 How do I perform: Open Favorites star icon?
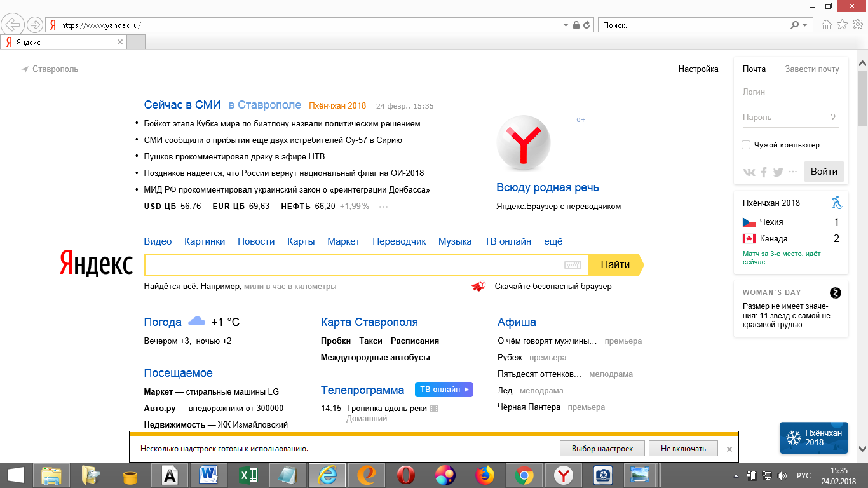pos(842,25)
